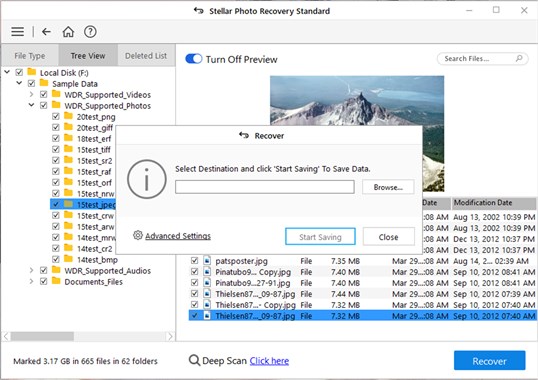Click the destination path input field
The image size is (538, 380).
[x=265, y=187]
